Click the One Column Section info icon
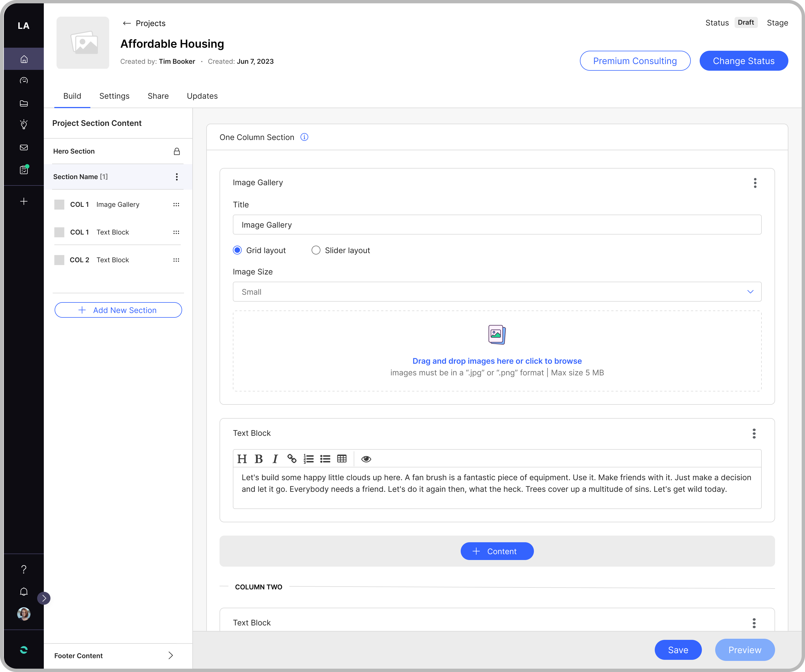Viewport: 805px width, 672px height. tap(304, 137)
